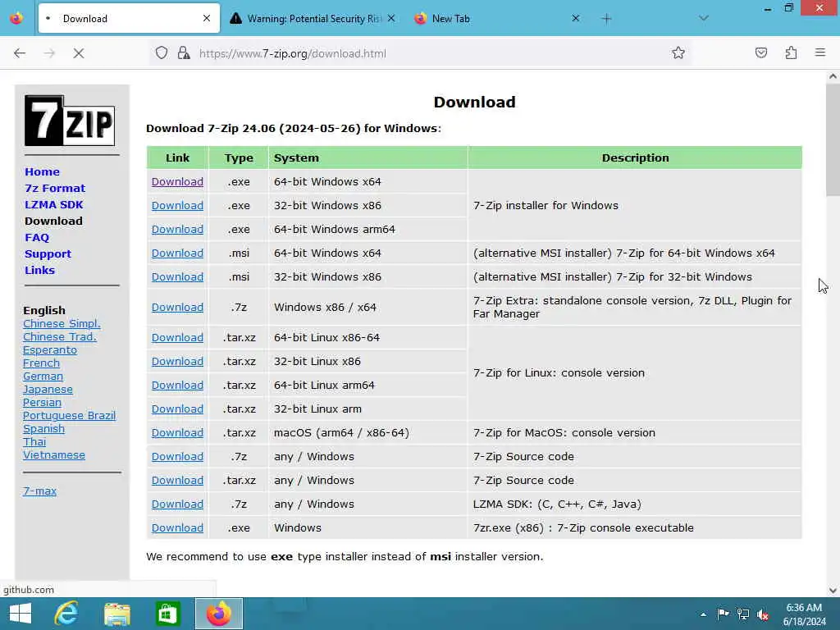The image size is (840, 630).
Task: Expand the list all tabs chevron
Action: point(704,18)
